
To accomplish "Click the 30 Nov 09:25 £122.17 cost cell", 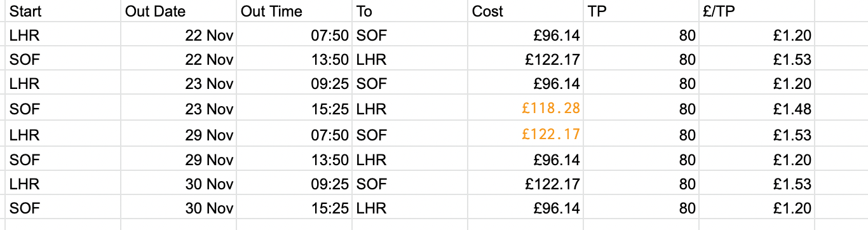I will tap(526, 184).
